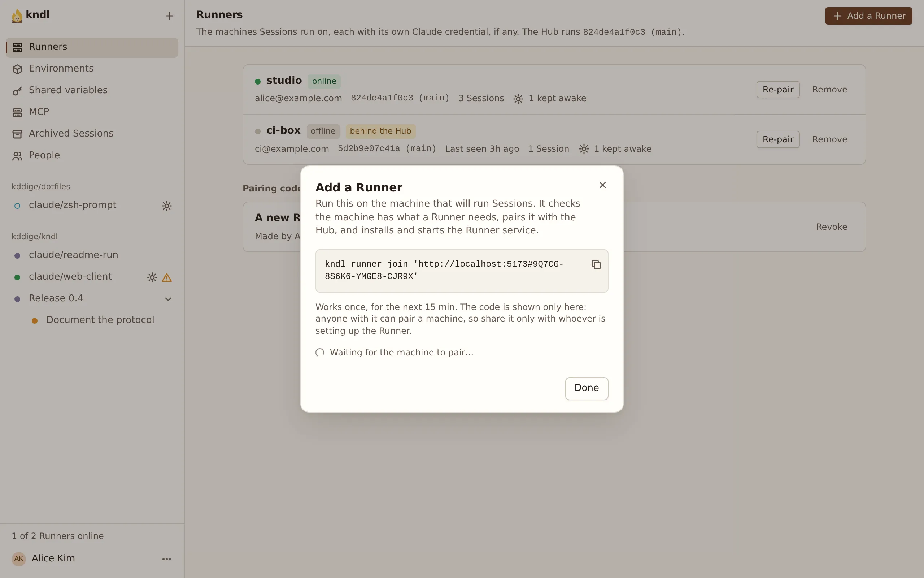Image resolution: width=924 pixels, height=578 pixels.
Task: Click Done in the Add a Runner dialog
Action: [x=587, y=388]
